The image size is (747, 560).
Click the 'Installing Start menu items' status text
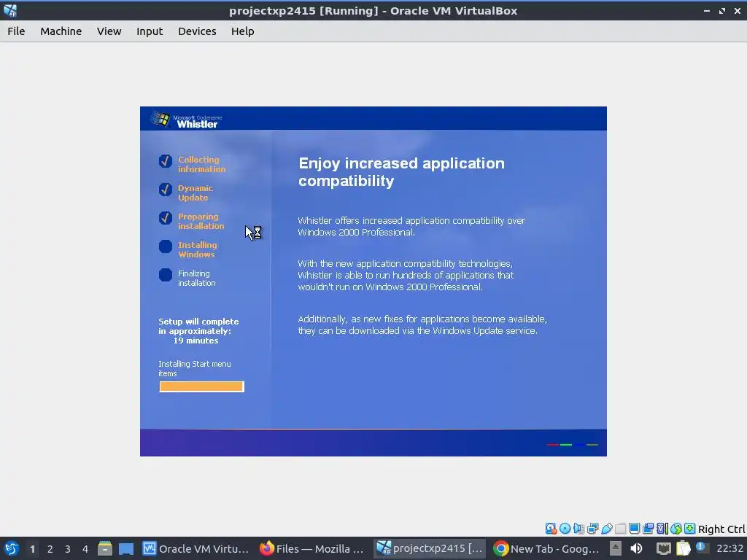coord(194,368)
